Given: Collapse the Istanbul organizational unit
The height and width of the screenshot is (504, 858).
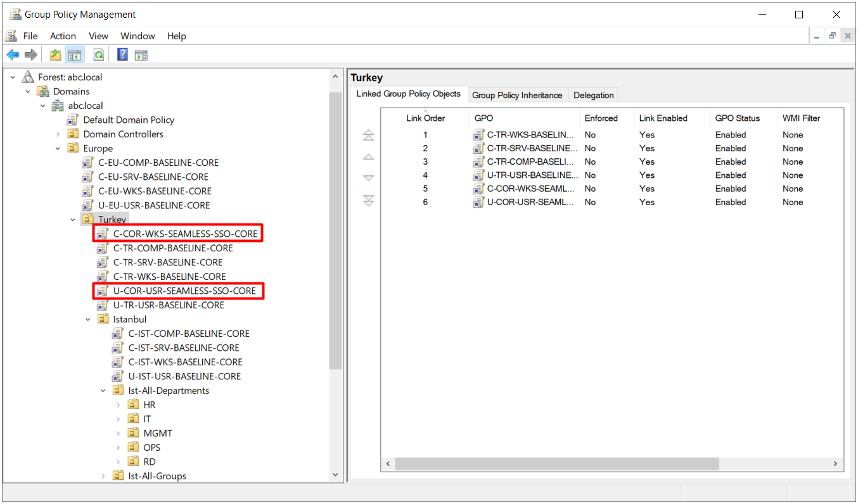Looking at the screenshot, I should 87,319.
